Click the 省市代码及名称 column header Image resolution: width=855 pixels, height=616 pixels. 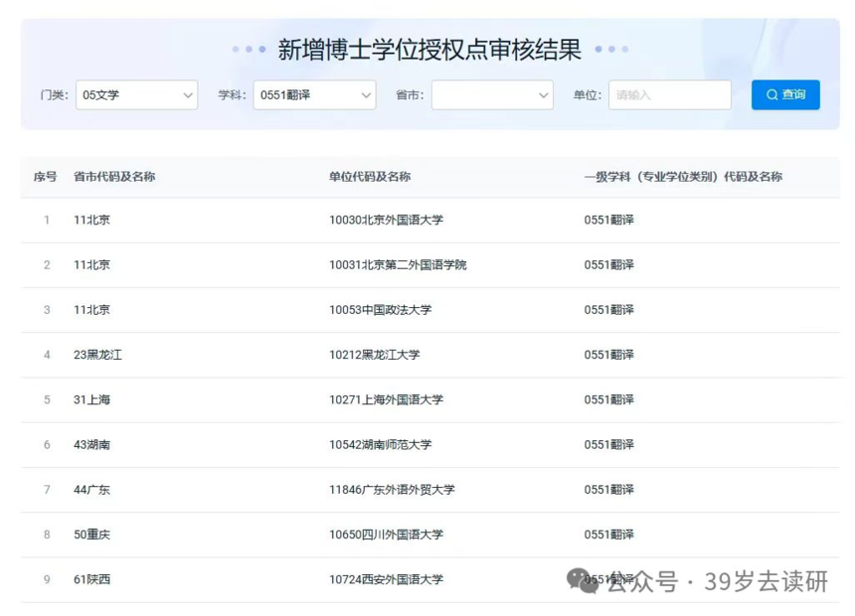(114, 177)
